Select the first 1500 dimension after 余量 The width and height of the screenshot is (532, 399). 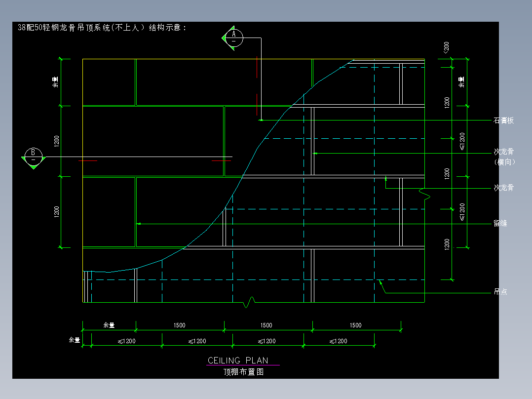[180, 325]
